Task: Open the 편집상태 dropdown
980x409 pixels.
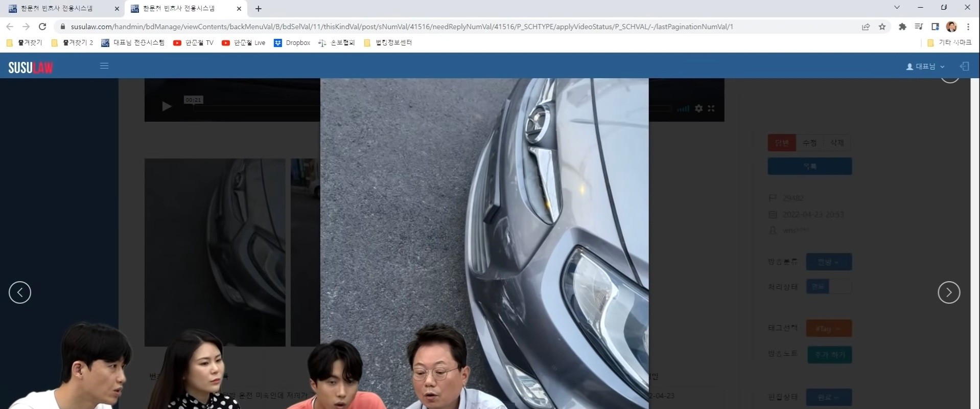Action: click(x=828, y=397)
